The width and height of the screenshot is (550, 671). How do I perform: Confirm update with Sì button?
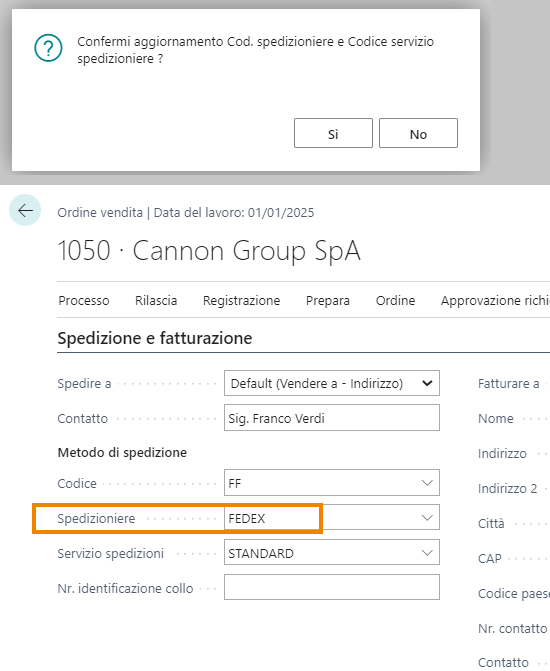(333, 133)
